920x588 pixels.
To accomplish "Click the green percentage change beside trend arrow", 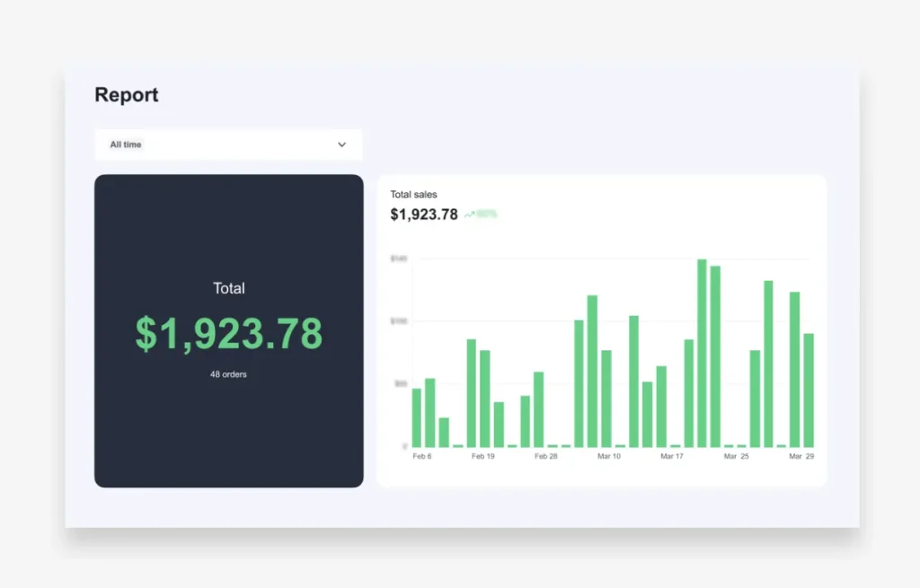I will [x=487, y=215].
